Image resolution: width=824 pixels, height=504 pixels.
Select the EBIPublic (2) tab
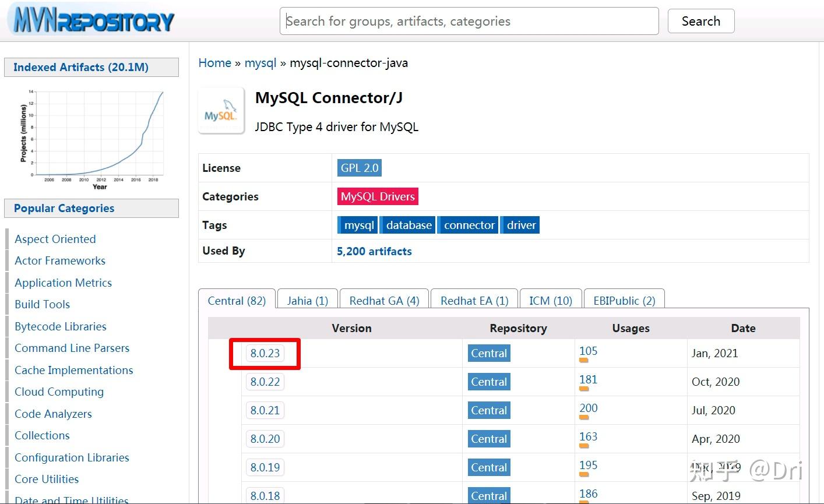[x=624, y=300]
